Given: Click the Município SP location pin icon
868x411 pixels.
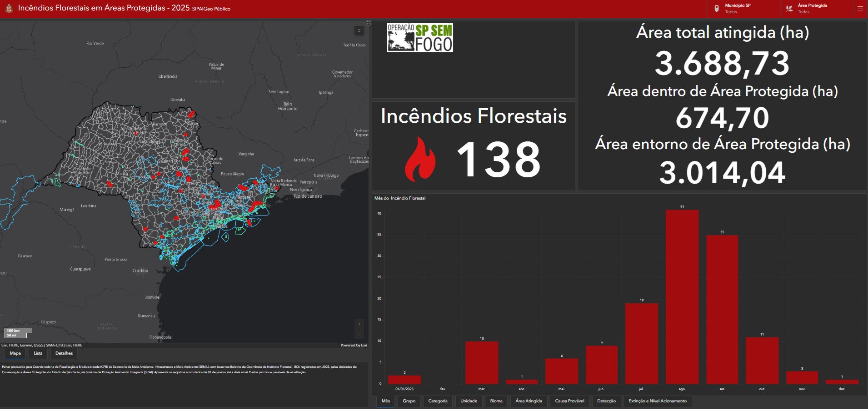Looking at the screenshot, I should coord(717,9).
